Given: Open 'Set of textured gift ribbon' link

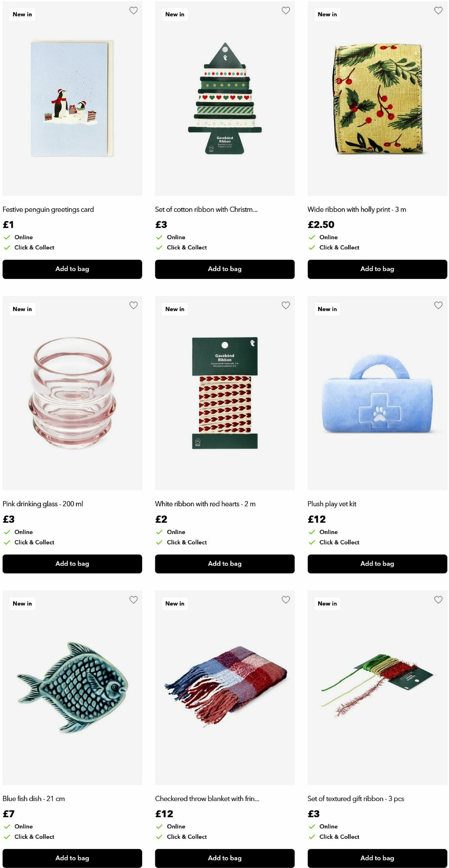Looking at the screenshot, I should point(355,798).
